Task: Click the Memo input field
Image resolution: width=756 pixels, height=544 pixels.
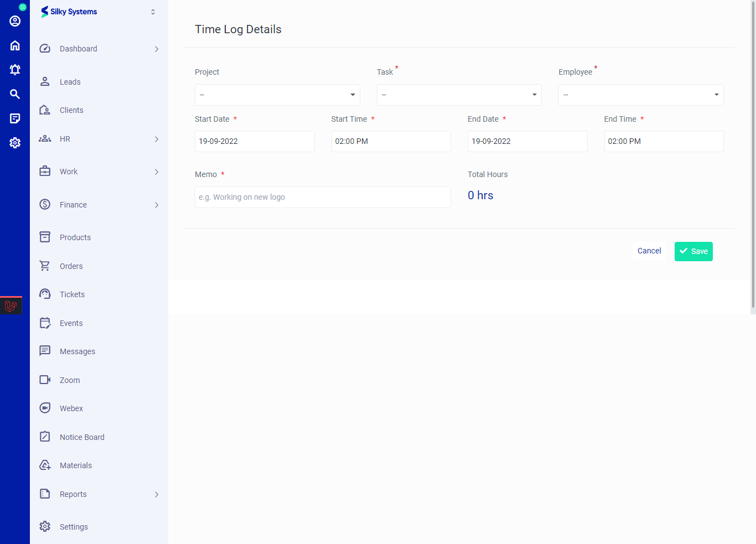Action: click(323, 197)
